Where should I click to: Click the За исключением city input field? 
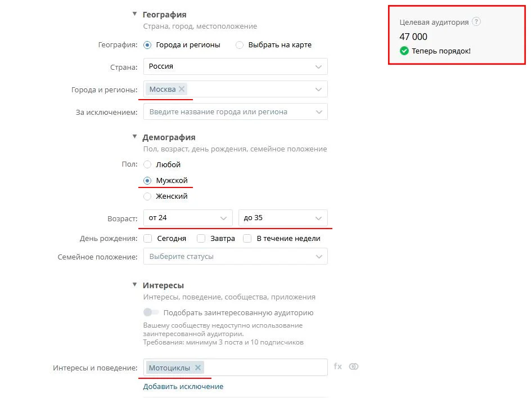point(228,112)
